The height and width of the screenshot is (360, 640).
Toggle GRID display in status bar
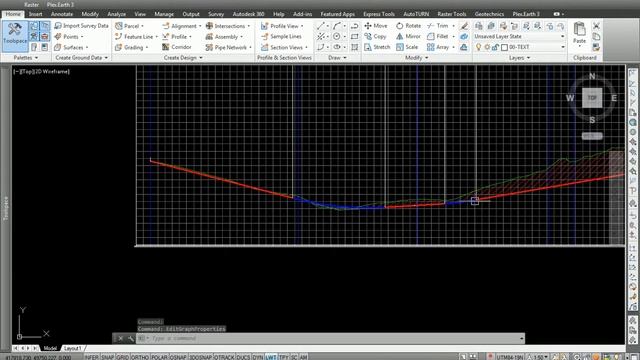[122, 357]
